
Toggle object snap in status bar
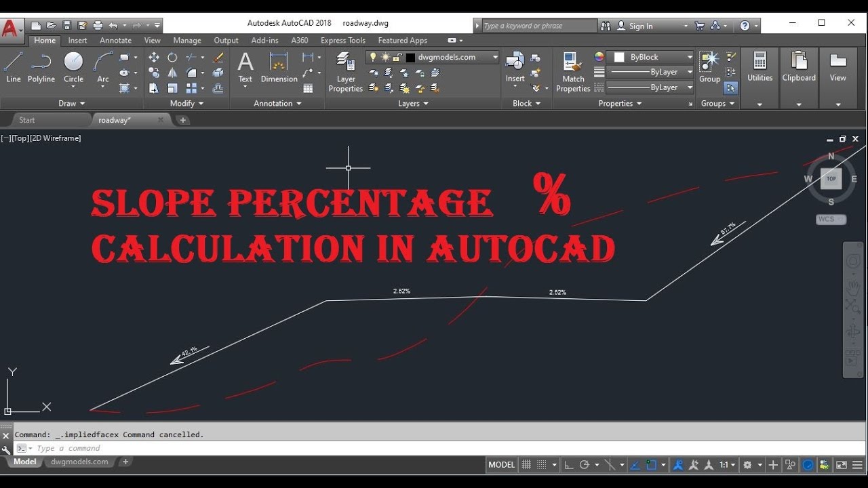click(652, 465)
